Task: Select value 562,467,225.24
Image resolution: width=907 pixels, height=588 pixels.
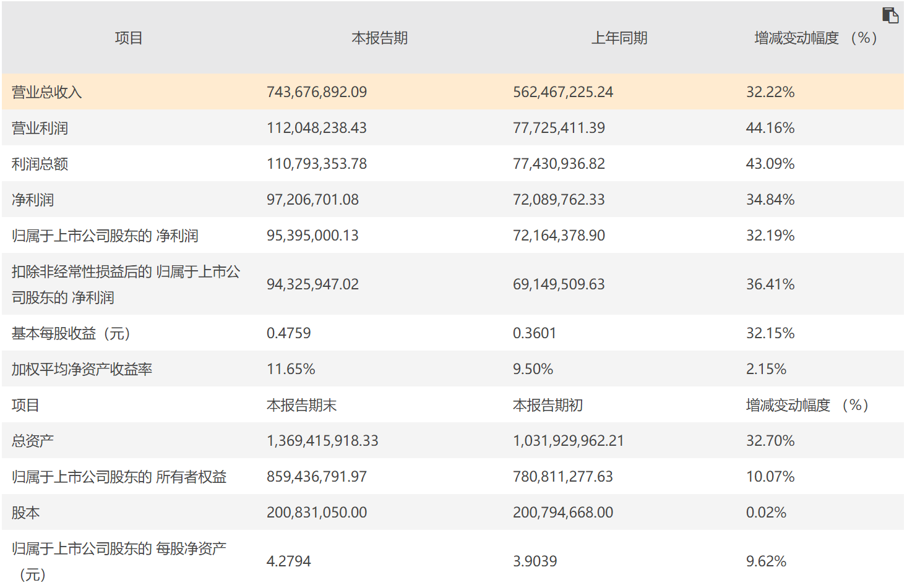Action: tap(563, 92)
